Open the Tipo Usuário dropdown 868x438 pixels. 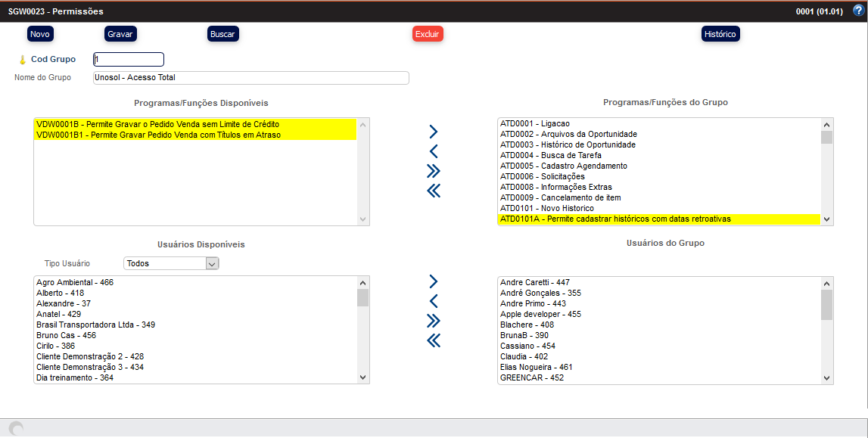click(x=171, y=263)
